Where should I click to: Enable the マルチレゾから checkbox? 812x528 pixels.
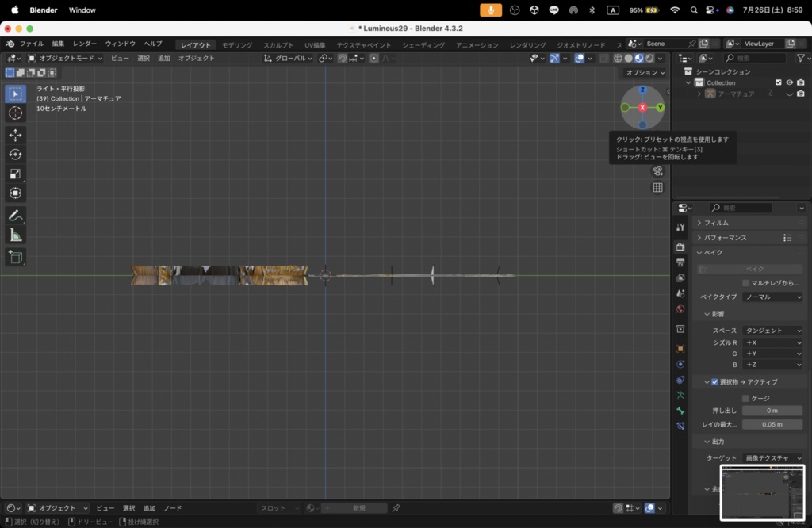pos(745,283)
